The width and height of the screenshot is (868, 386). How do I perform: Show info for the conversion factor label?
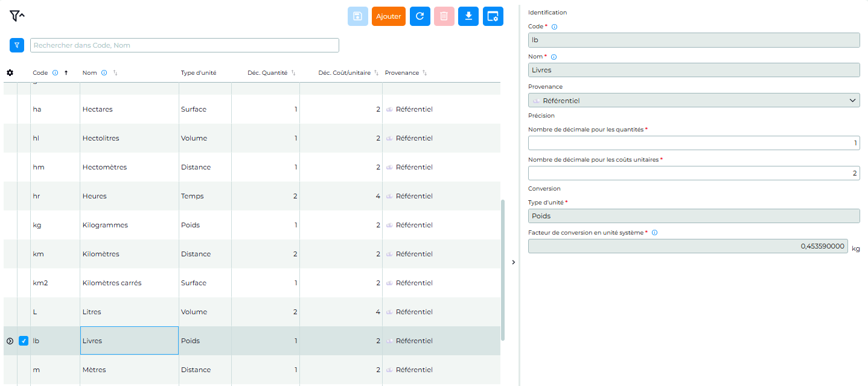(x=655, y=232)
